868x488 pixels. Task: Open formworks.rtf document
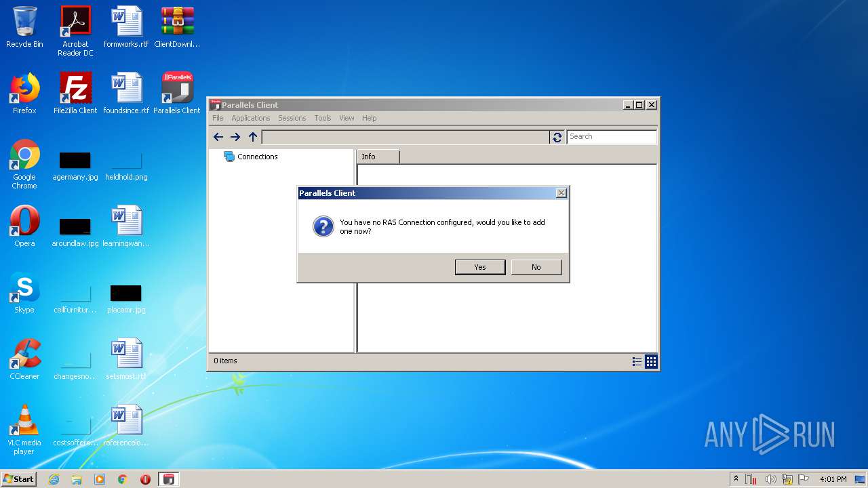click(126, 27)
